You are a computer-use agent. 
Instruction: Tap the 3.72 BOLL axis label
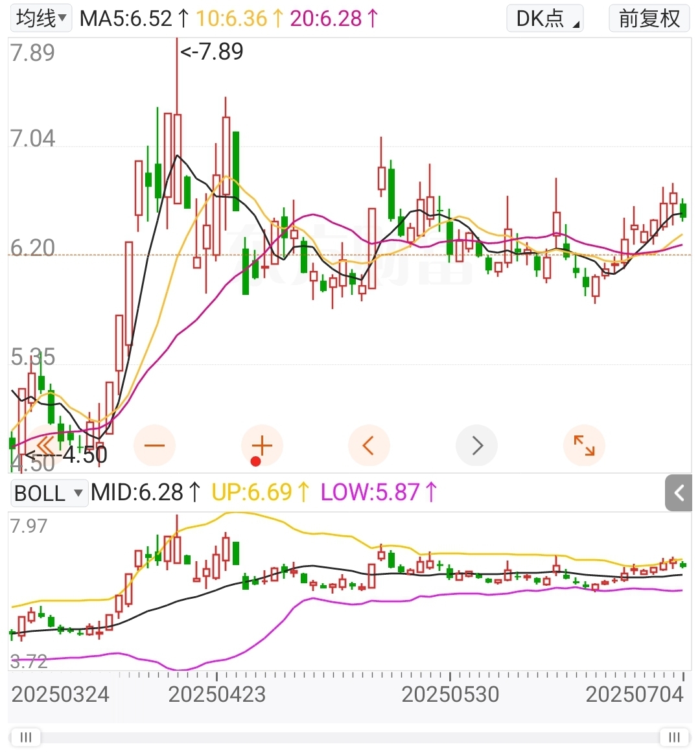(29, 662)
